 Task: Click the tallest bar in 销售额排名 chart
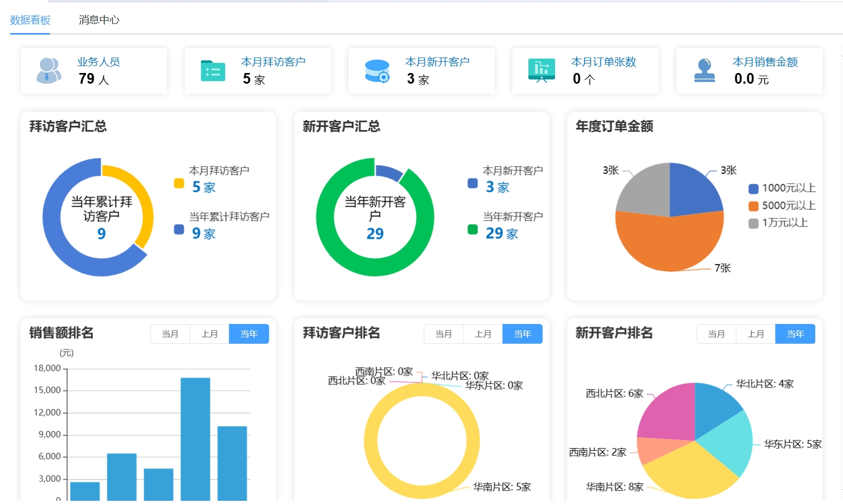(195, 437)
